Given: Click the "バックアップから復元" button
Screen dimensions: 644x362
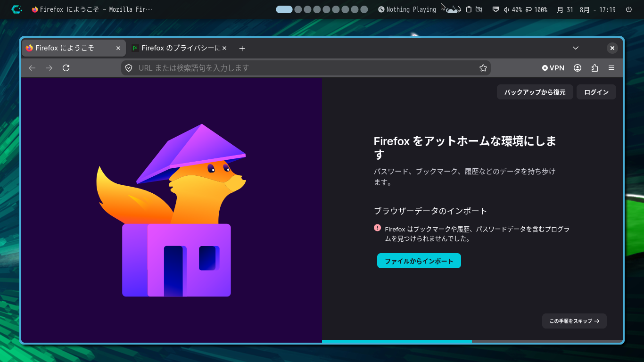Looking at the screenshot, I should click(535, 92).
